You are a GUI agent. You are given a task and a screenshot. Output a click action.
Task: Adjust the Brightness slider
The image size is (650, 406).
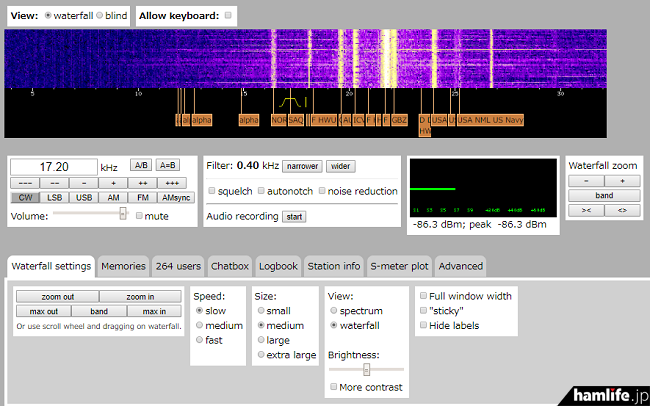[x=366, y=370]
